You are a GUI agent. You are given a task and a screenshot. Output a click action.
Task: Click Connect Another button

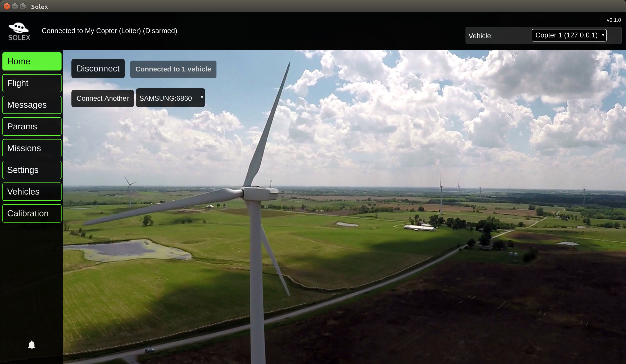point(102,98)
